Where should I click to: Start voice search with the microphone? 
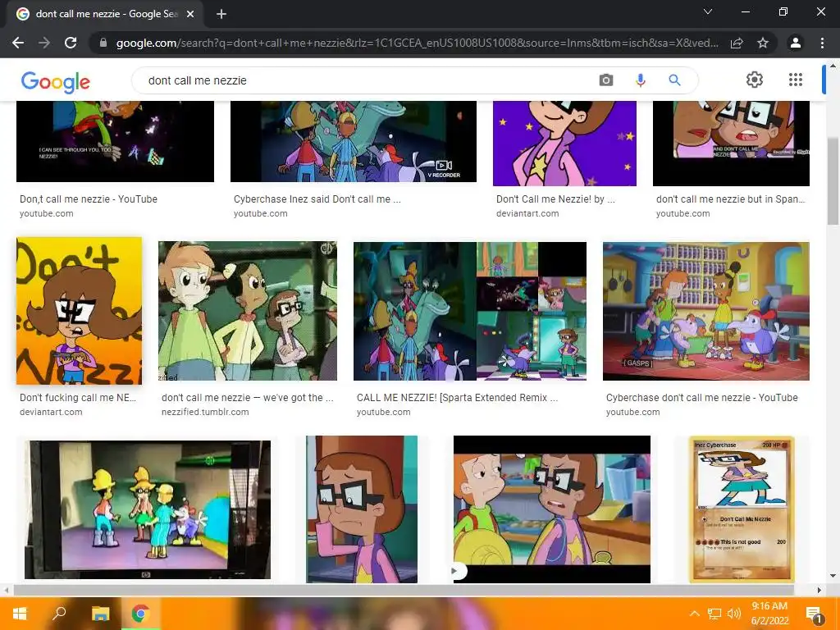640,80
